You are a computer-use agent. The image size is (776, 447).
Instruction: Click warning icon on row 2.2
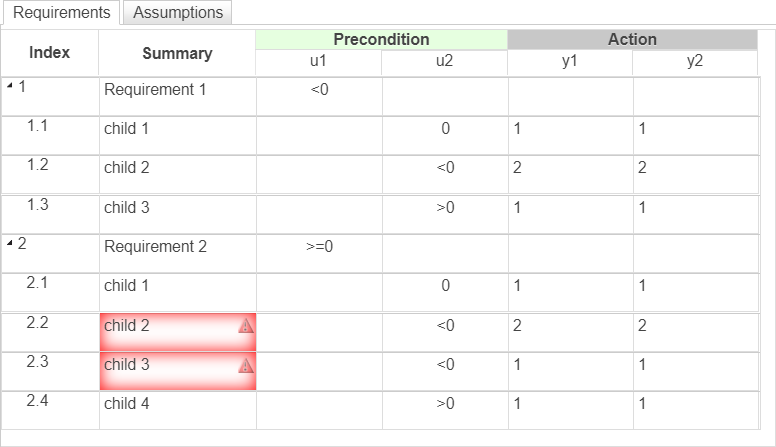point(246,326)
